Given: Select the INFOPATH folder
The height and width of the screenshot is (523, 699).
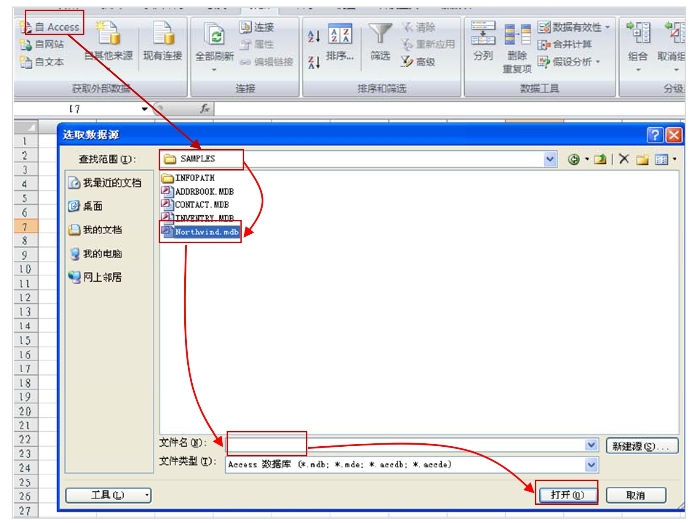Looking at the screenshot, I should 188,178.
